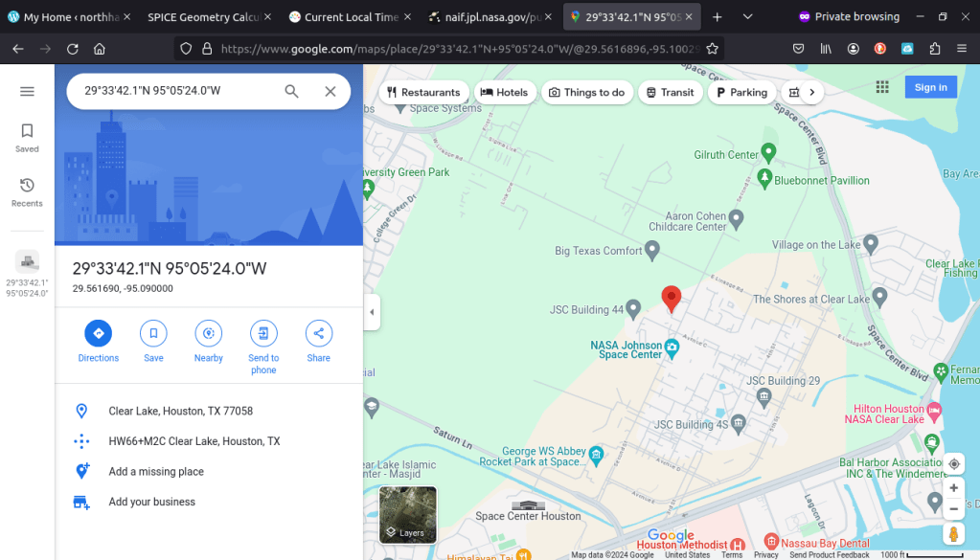Clear the coordinates search box
Image resolution: width=980 pixels, height=560 pixels.
point(330,91)
